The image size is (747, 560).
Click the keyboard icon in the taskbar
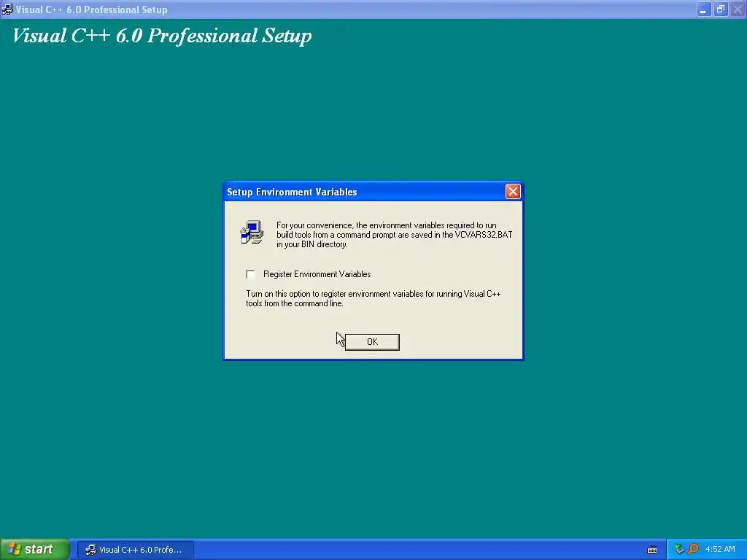coord(652,550)
